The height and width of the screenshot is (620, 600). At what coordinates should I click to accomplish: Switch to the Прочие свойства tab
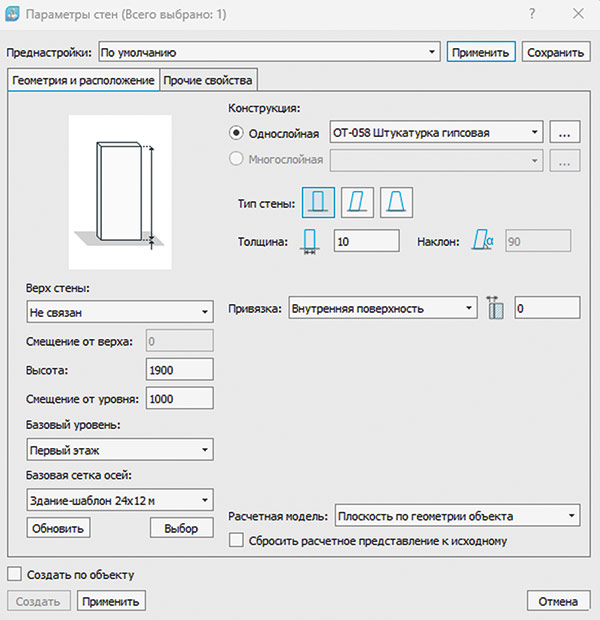209,81
